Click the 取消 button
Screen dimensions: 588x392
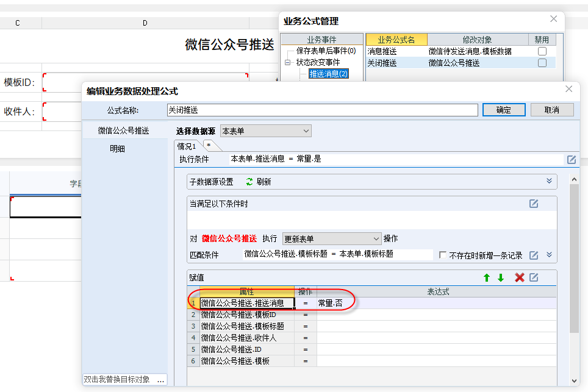(551, 110)
